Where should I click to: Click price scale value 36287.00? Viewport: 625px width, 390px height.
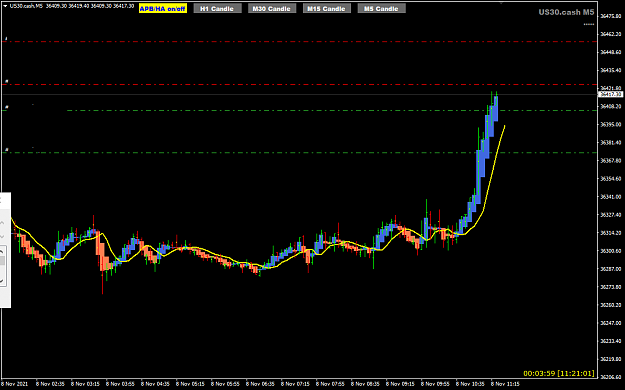tap(611, 269)
